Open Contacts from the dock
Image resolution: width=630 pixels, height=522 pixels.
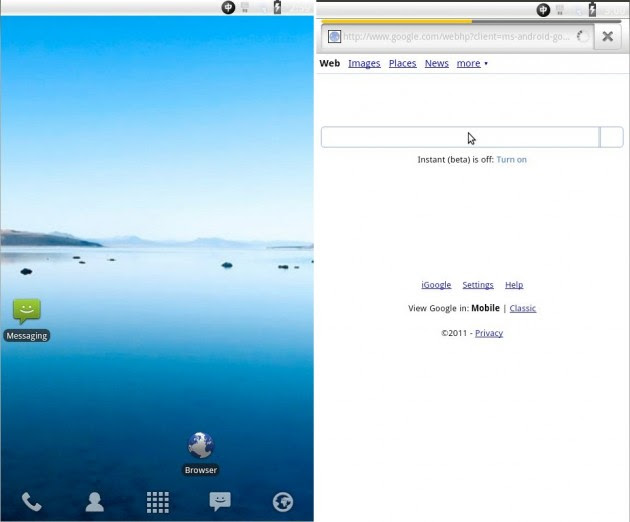coord(95,502)
